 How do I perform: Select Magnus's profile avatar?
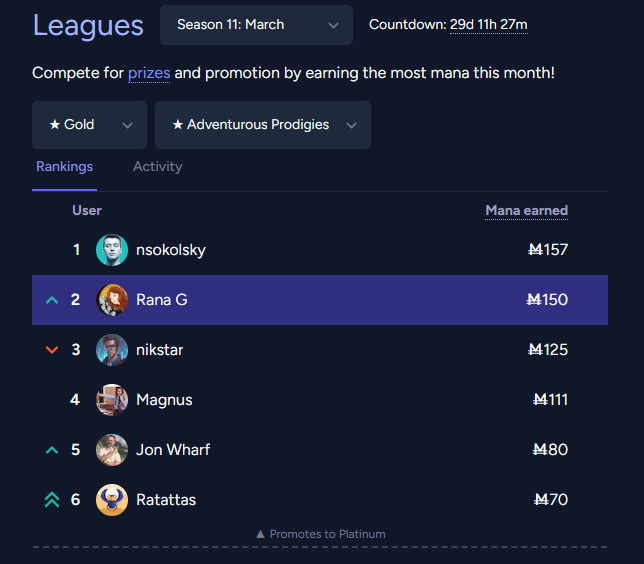click(x=112, y=400)
